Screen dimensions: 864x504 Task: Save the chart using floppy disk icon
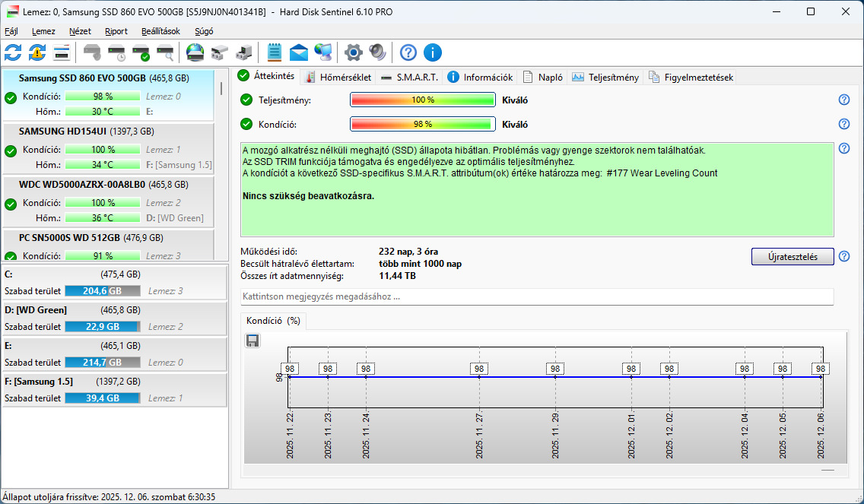253,341
